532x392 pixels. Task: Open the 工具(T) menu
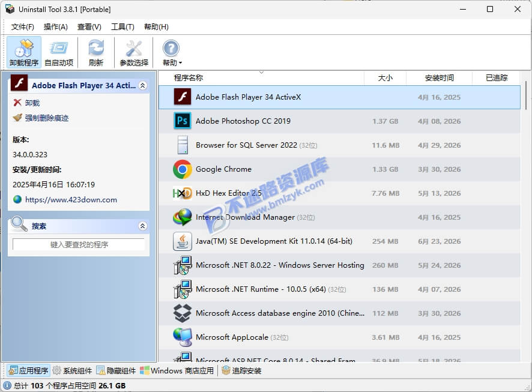click(122, 27)
